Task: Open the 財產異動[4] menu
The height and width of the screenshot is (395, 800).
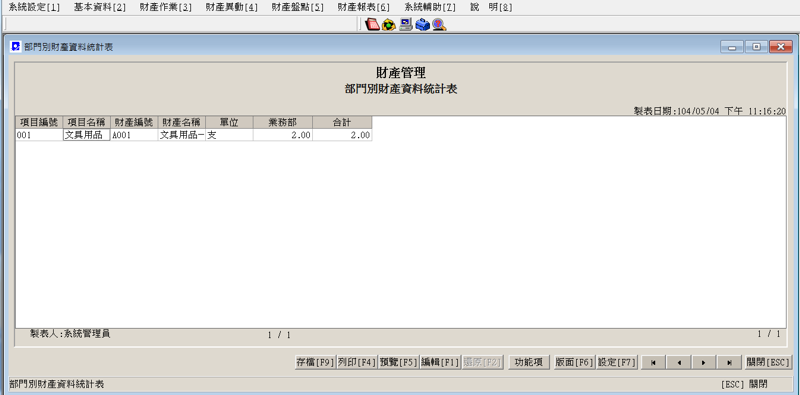Action: pyautogui.click(x=232, y=7)
